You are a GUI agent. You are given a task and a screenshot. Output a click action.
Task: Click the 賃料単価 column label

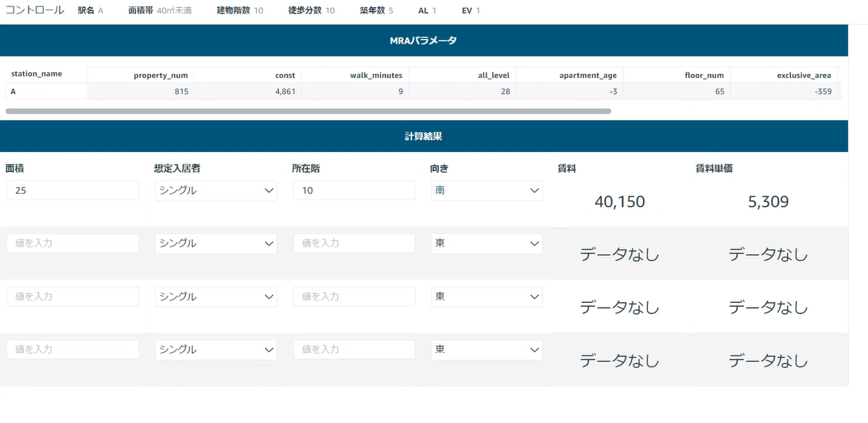click(714, 169)
